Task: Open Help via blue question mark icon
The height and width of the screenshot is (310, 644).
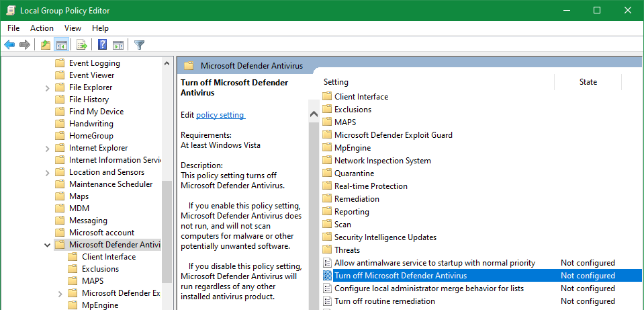Action: tap(102, 45)
